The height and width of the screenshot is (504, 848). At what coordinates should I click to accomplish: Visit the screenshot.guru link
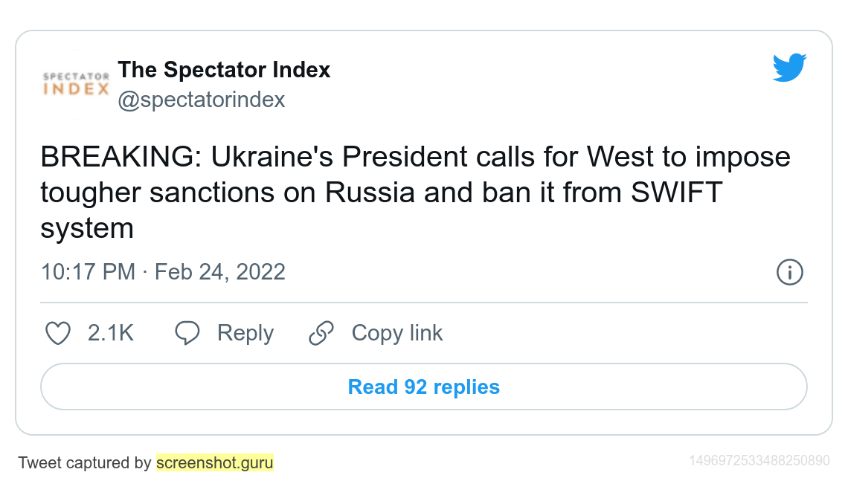[x=214, y=463]
